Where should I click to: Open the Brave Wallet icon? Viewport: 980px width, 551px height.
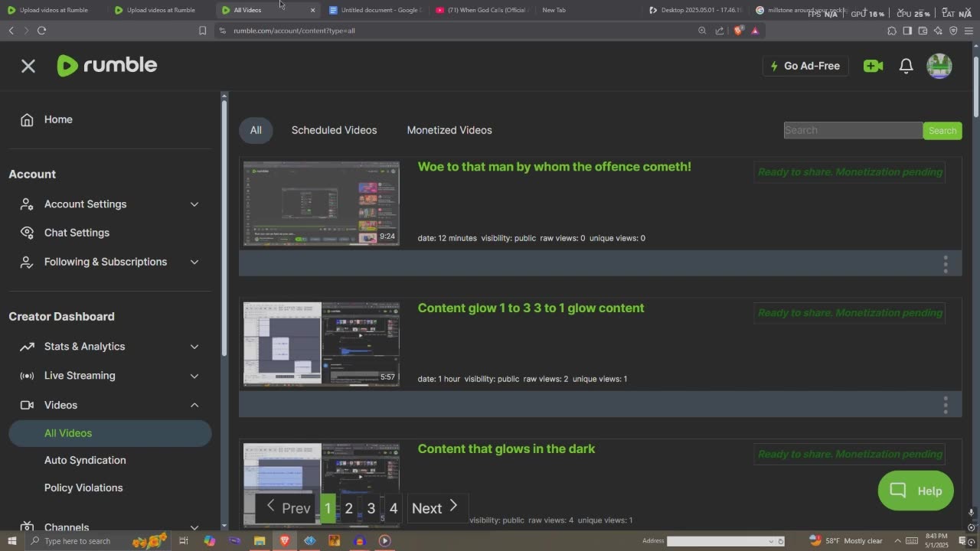(923, 31)
